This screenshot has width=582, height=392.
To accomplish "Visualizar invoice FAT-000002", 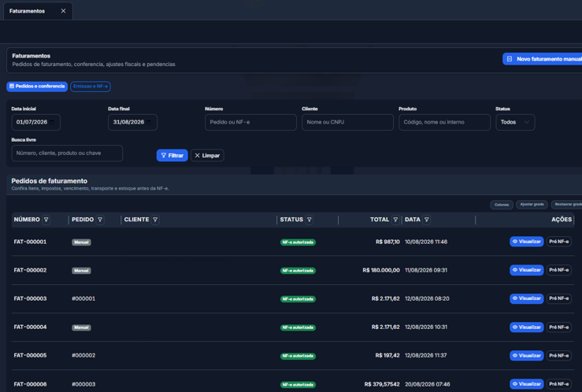I will click(x=526, y=270).
